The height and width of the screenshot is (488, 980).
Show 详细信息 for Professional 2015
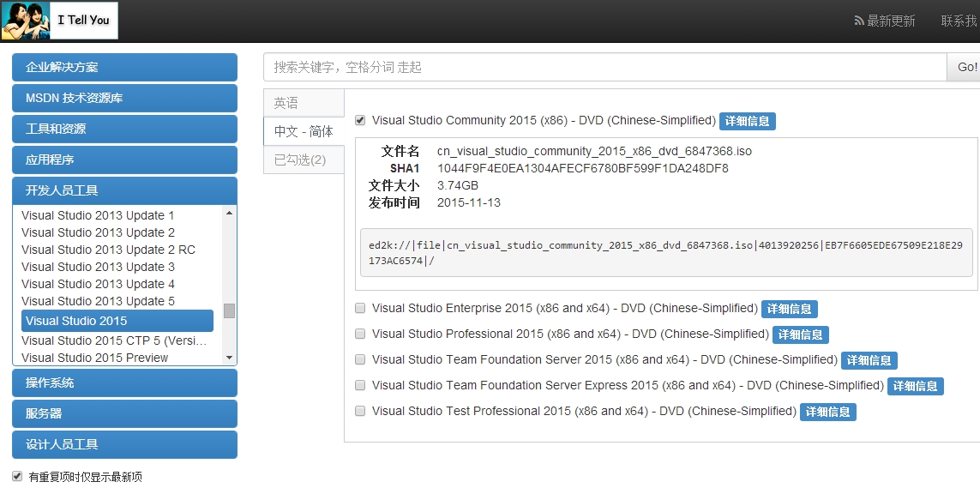(801, 335)
